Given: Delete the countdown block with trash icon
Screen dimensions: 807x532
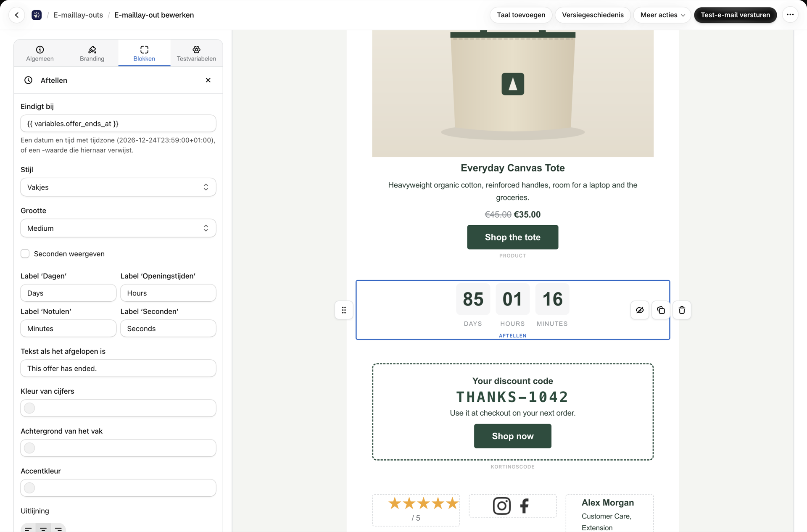Looking at the screenshot, I should point(682,310).
